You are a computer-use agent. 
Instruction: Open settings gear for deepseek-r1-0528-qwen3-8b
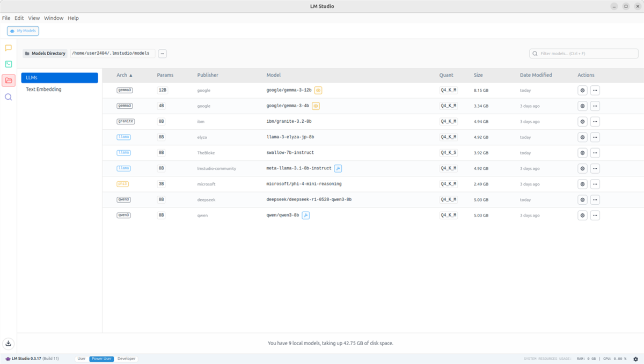(x=582, y=199)
